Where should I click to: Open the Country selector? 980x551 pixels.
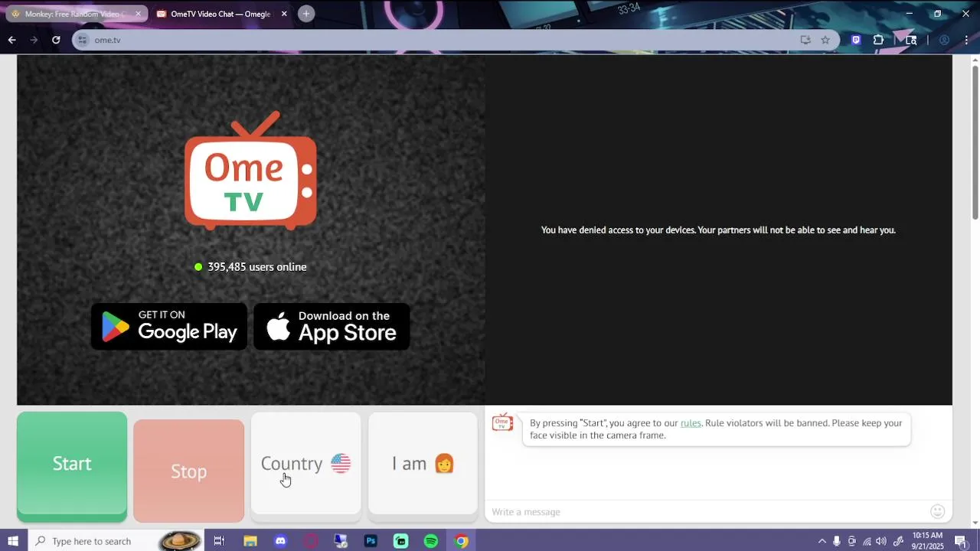(305, 464)
